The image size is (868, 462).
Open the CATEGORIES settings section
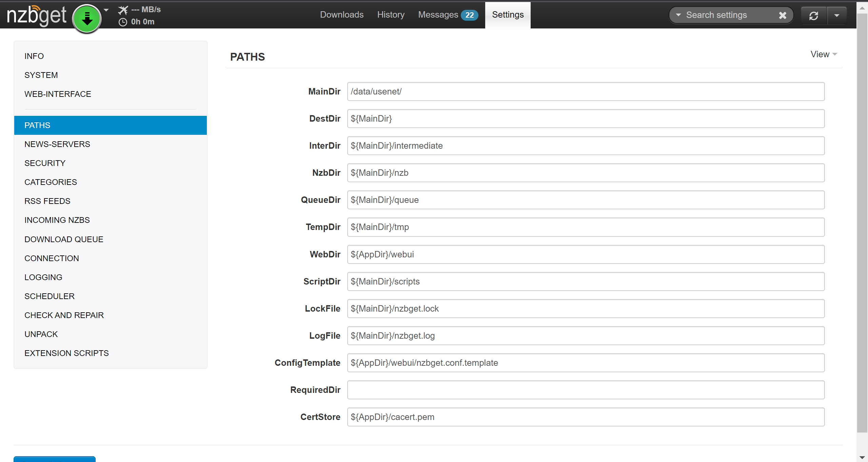[51, 182]
